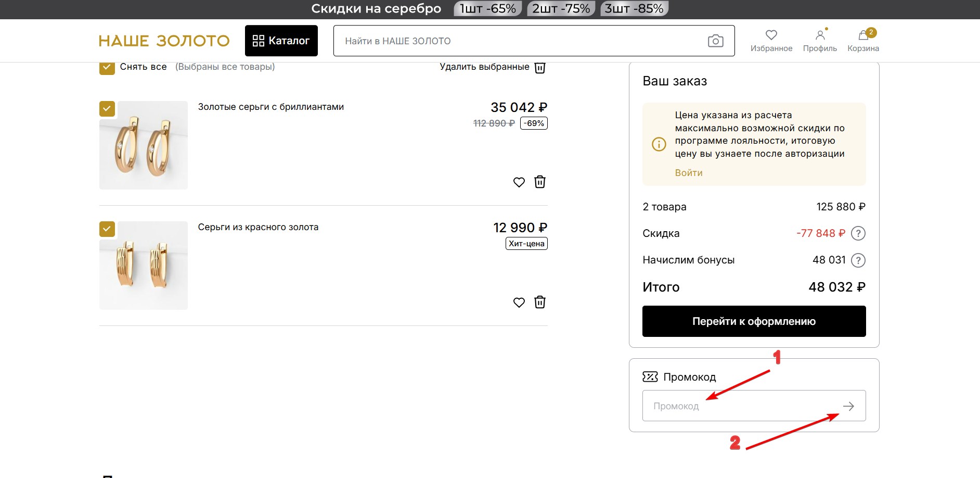Delete diamond earrings from cart
The image size is (980, 478).
tap(540, 182)
